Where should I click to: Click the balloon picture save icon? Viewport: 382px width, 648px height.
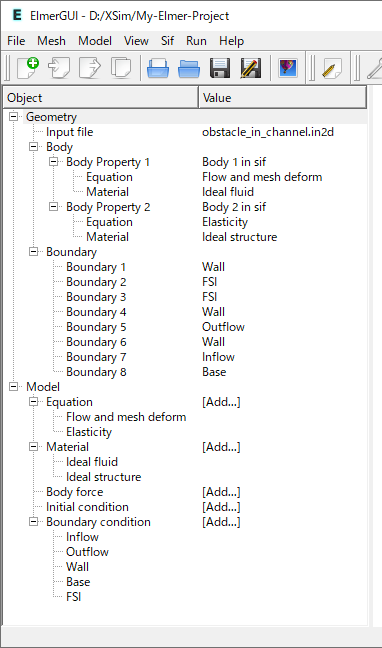pos(288,67)
